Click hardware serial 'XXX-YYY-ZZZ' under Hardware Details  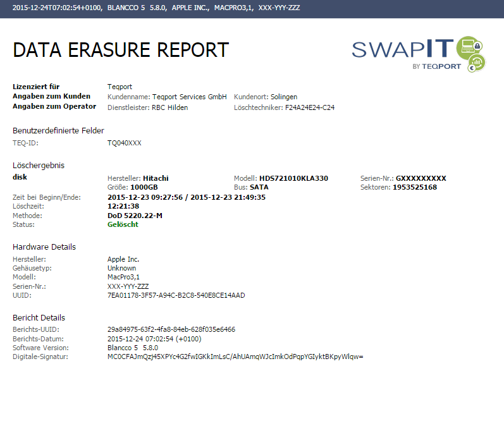click(x=128, y=286)
